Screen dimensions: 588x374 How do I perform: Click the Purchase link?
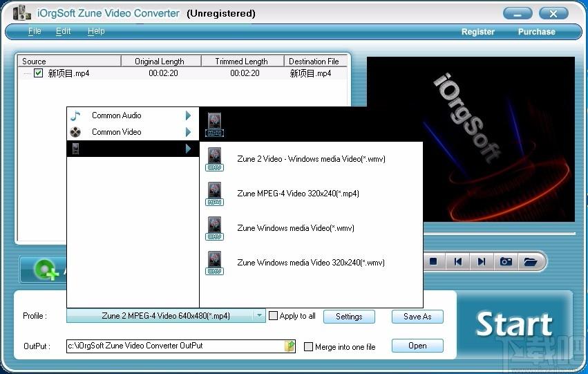coord(537,32)
